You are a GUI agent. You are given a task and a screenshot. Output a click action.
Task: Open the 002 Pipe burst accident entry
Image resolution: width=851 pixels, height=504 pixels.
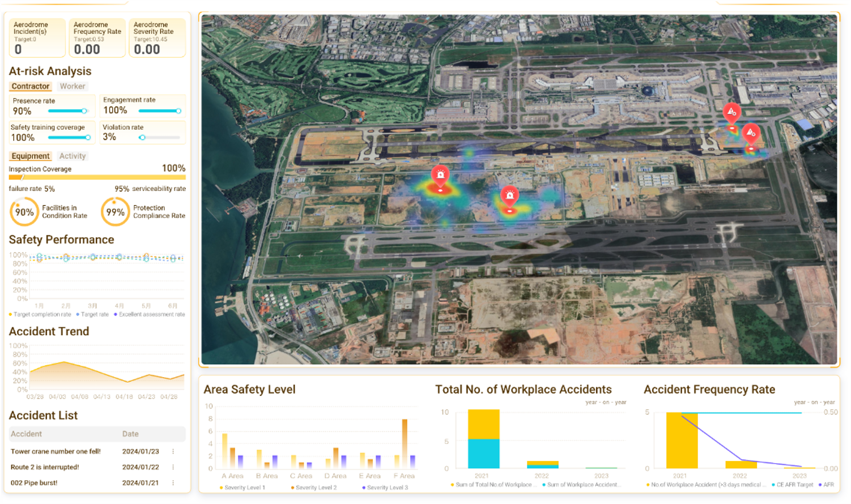(34, 483)
